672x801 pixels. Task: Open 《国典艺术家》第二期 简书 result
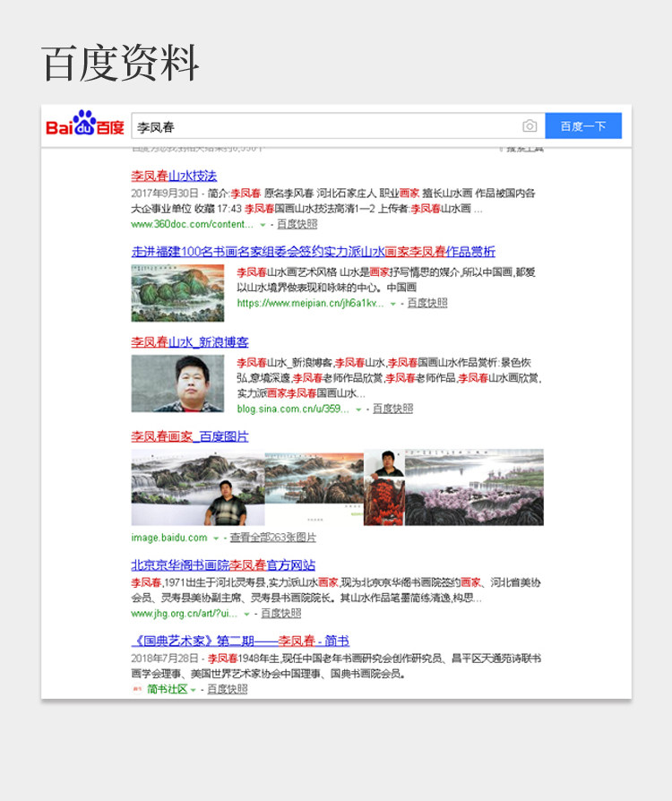click(240, 641)
